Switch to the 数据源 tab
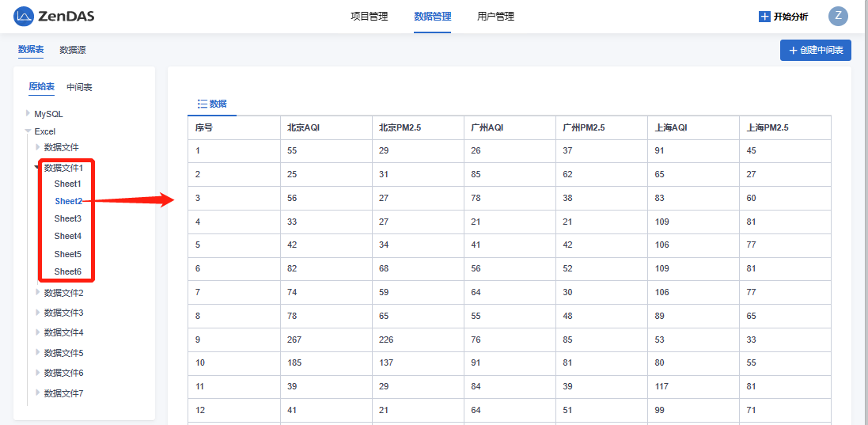The image size is (868, 425). click(73, 50)
